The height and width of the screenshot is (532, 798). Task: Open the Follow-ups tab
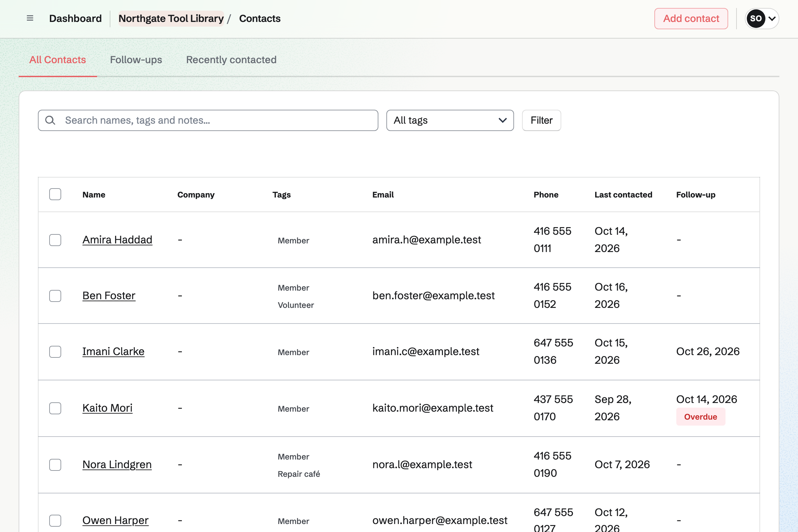click(x=136, y=60)
